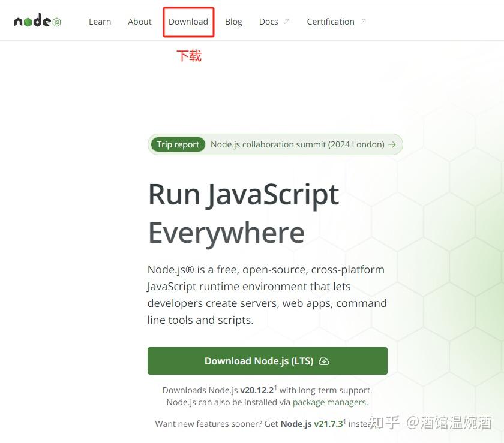Click the Download Node.js (LTS) button

pyautogui.click(x=268, y=361)
